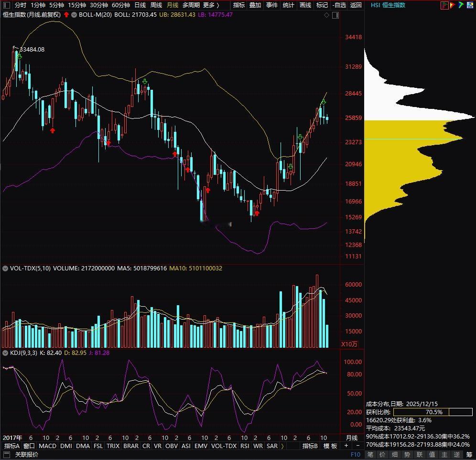Open 多周期 multi-period view
This screenshot has width=476, height=460.
pyautogui.click(x=191, y=5)
